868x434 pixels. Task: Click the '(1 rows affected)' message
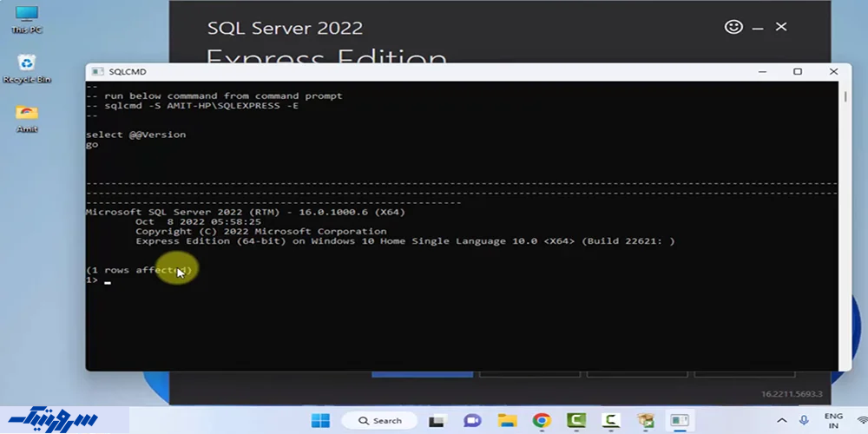pyautogui.click(x=139, y=270)
